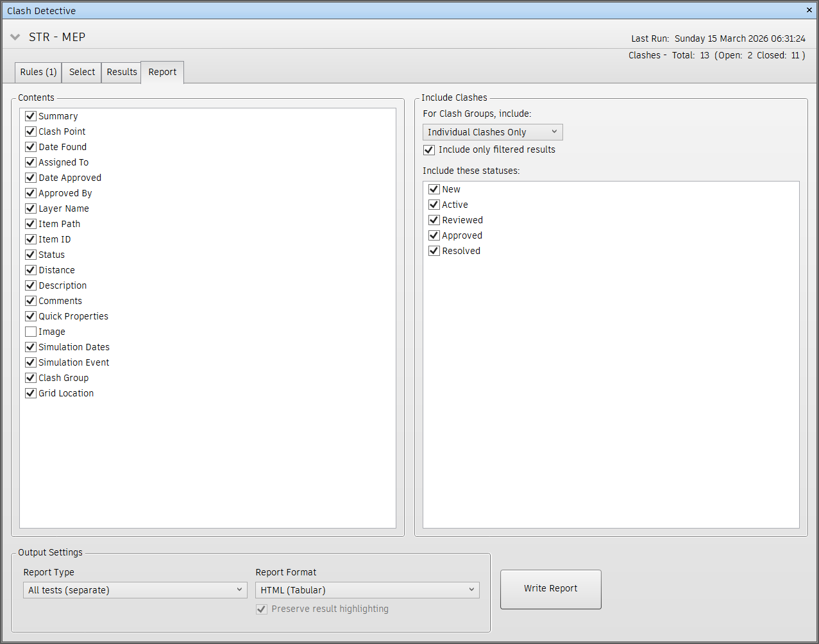Close the Clash Detective window
Screen dimensions: 819x644
809,10
